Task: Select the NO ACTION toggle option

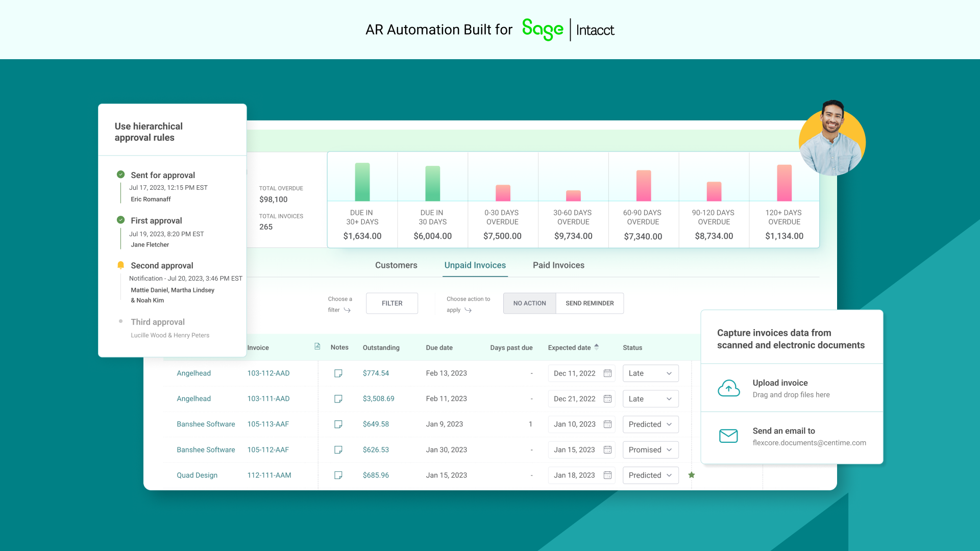Action: click(529, 303)
